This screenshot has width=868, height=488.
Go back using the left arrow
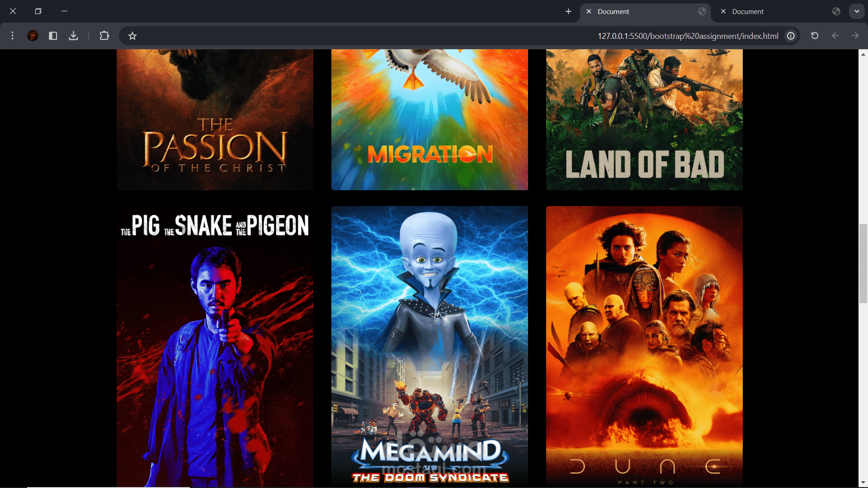(x=835, y=36)
